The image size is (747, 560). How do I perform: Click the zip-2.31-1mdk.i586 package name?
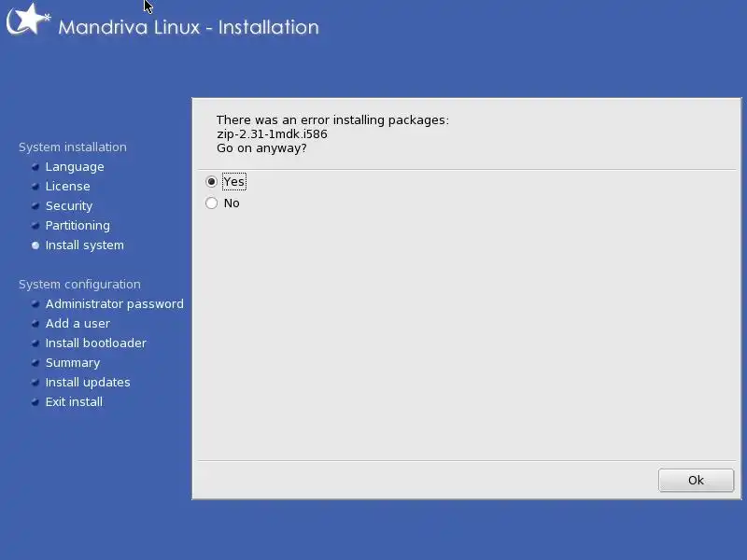pyautogui.click(x=272, y=134)
